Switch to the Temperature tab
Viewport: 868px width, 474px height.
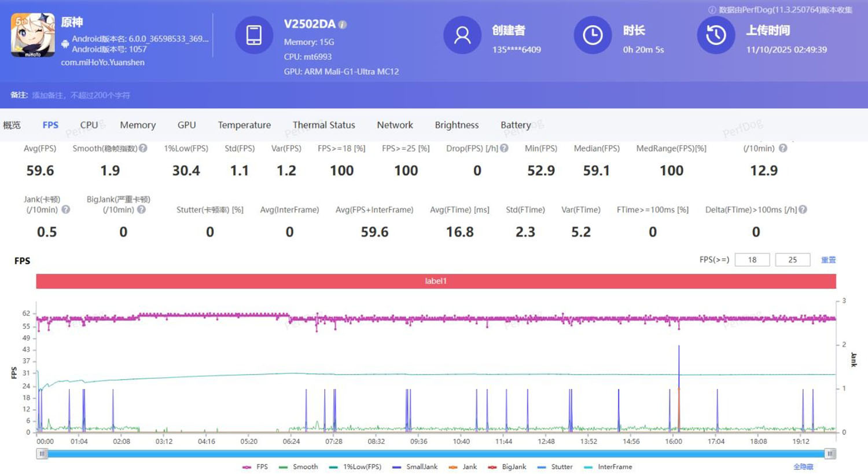[244, 125]
